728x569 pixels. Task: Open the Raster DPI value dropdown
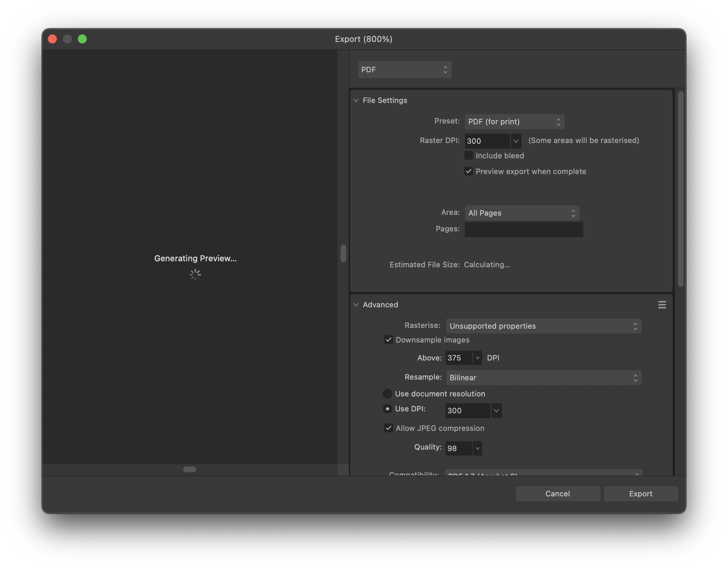click(516, 141)
